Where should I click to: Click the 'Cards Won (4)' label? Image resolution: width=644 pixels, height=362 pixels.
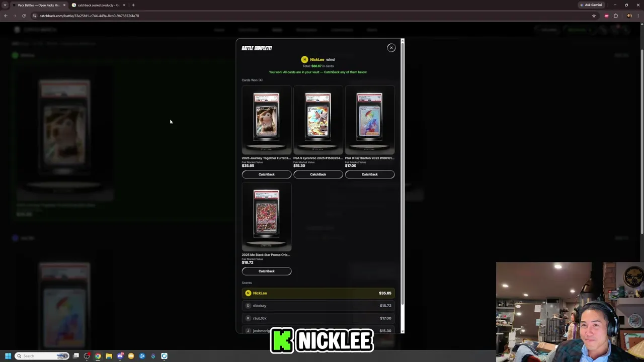point(252,80)
